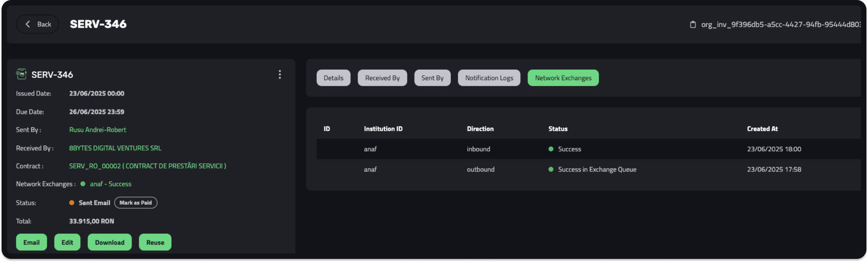Open sender Rusu Andrei-Robert link
Screen dimensions: 868x262
click(97, 130)
